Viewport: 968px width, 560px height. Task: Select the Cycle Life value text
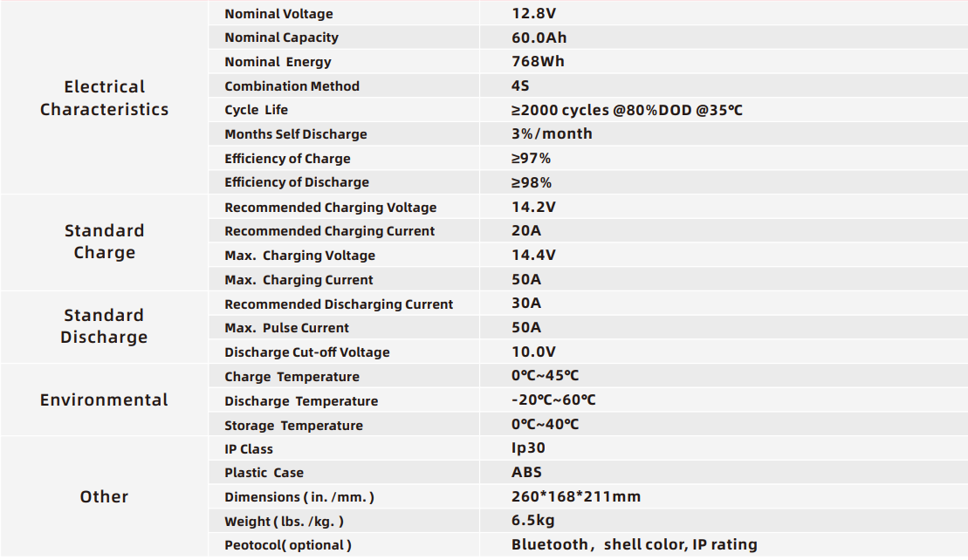[x=627, y=110]
